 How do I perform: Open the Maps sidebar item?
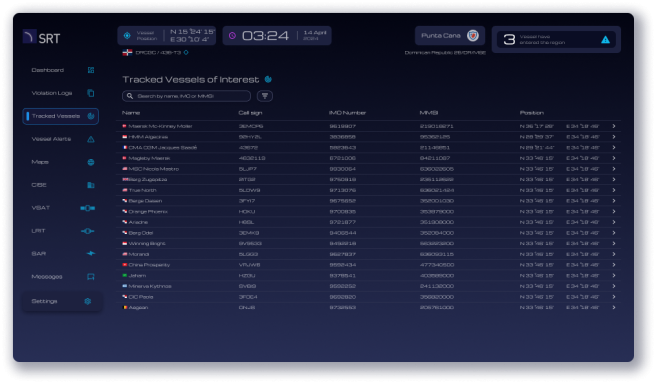coord(61,162)
